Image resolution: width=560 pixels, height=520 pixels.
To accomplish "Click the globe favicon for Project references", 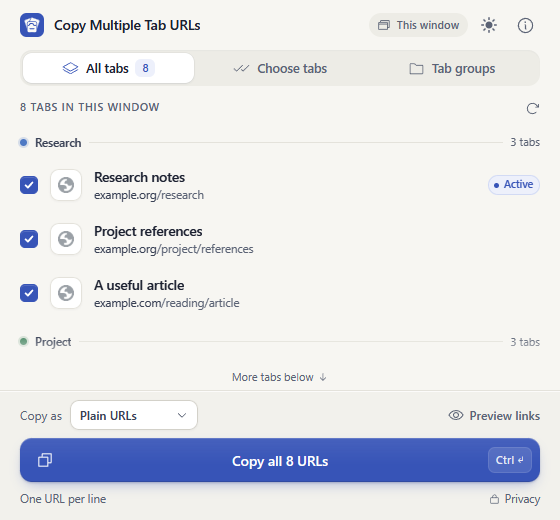I will (x=66, y=239).
